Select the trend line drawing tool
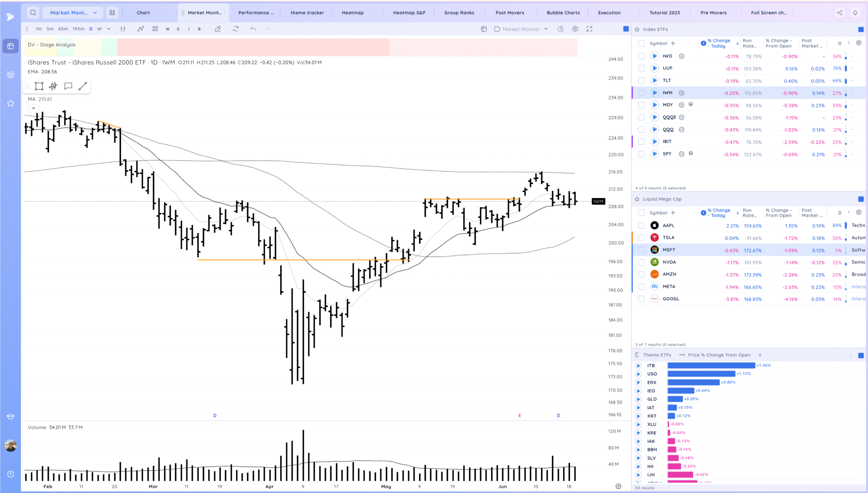 click(x=83, y=86)
